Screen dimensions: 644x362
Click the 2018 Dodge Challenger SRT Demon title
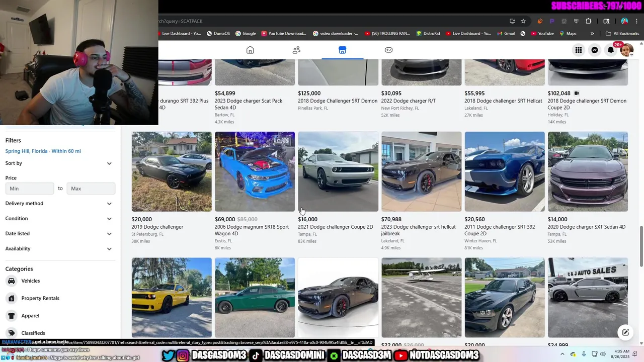click(x=338, y=101)
